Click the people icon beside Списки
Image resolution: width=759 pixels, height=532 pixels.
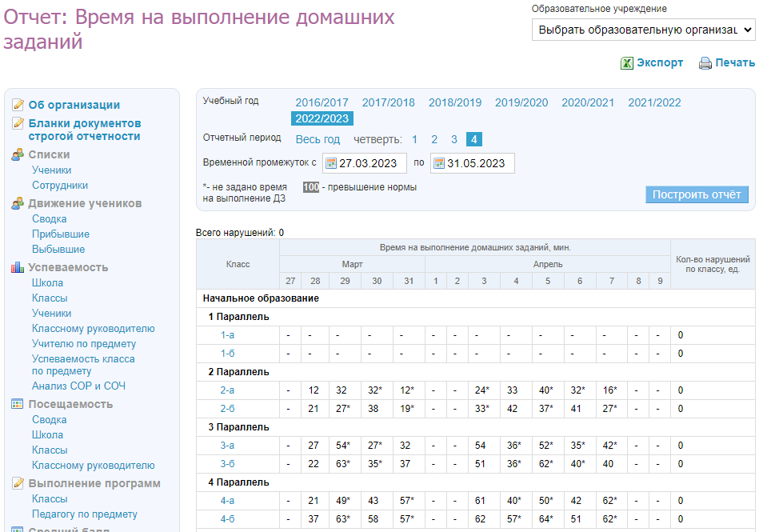point(18,154)
